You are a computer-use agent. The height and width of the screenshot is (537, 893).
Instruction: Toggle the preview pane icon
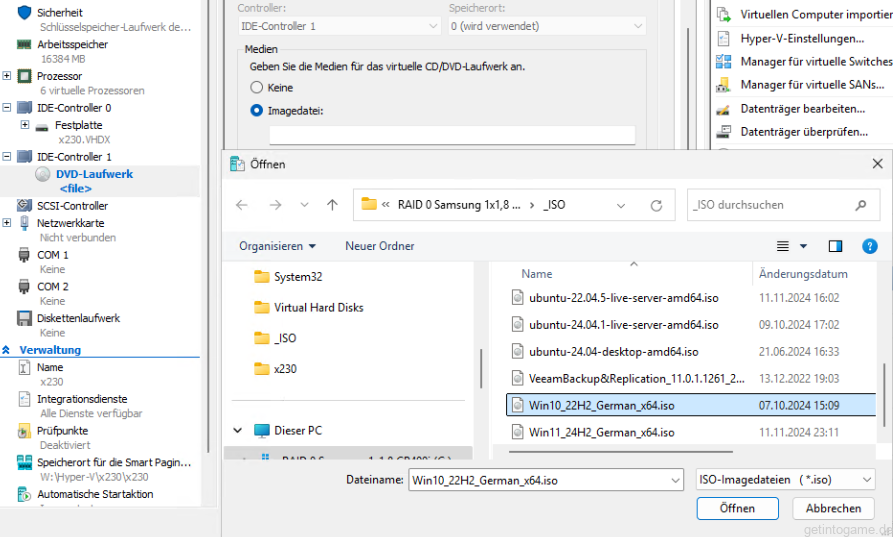(x=835, y=246)
